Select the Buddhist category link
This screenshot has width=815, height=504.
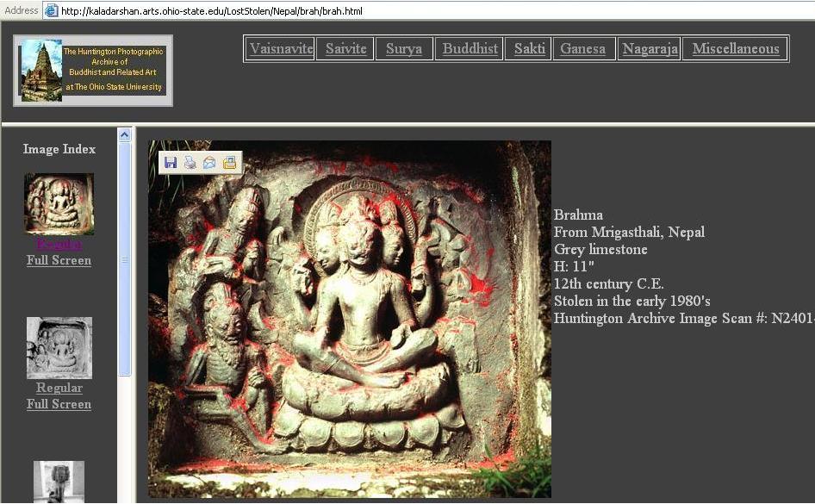(x=470, y=49)
